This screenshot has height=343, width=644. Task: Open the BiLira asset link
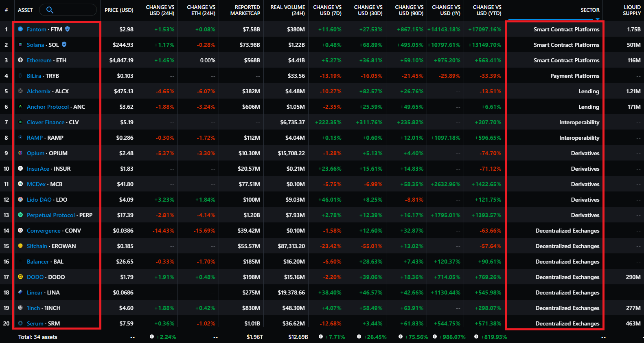[x=34, y=76]
